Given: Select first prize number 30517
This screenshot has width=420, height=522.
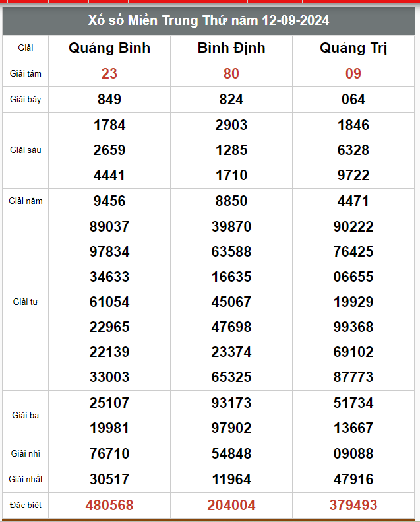Looking at the screenshot, I should click(x=109, y=480).
